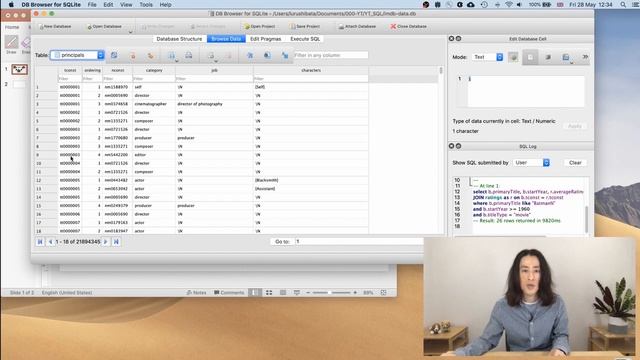
Task: Expand the cell editor toolbar overflow chevron
Action: [x=585, y=57]
